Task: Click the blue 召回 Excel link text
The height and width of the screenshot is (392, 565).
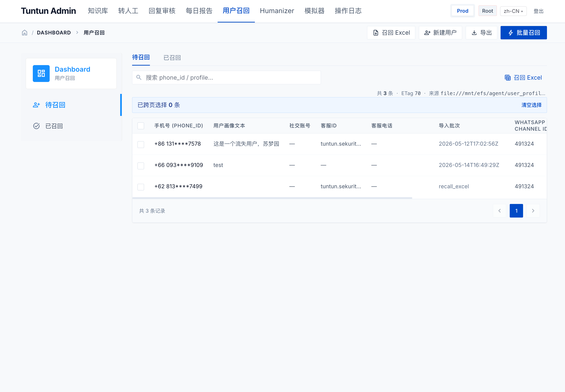Action: tap(528, 78)
